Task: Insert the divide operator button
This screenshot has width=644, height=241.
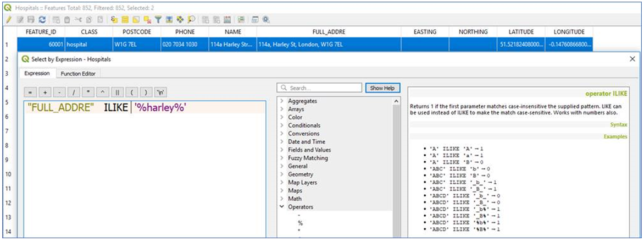Action: [74, 92]
